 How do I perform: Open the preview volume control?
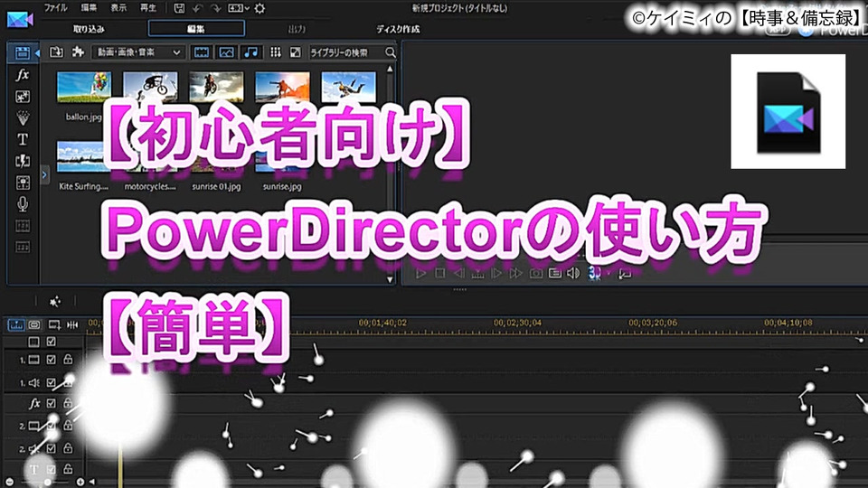(x=573, y=273)
